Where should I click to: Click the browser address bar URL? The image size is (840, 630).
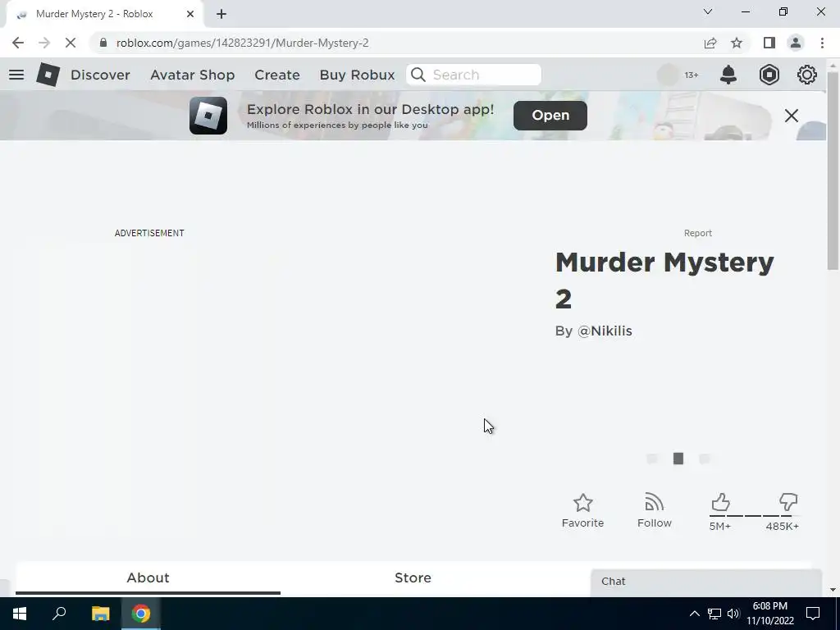[x=243, y=43]
